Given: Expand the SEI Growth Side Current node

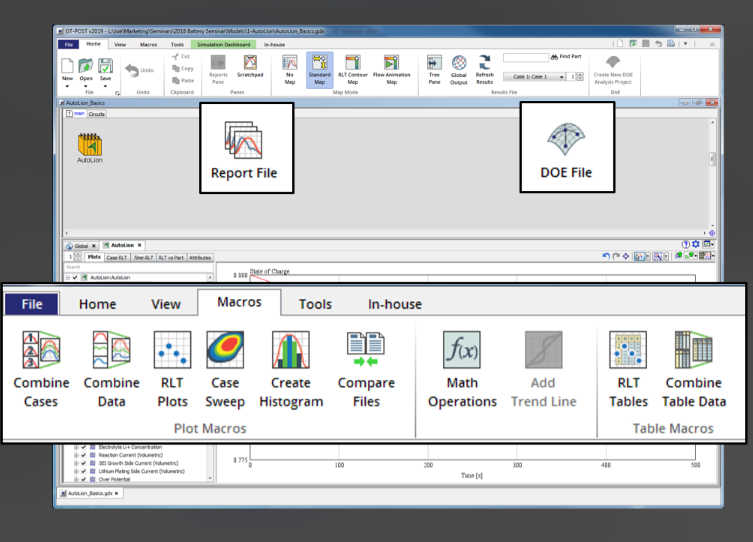Looking at the screenshot, I should point(77,462).
